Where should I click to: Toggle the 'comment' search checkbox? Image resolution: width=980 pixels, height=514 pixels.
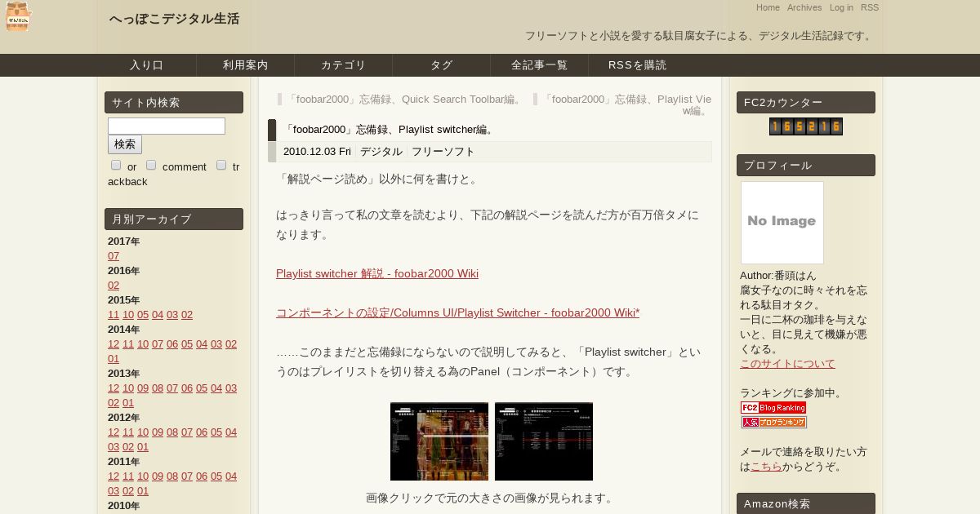(151, 166)
